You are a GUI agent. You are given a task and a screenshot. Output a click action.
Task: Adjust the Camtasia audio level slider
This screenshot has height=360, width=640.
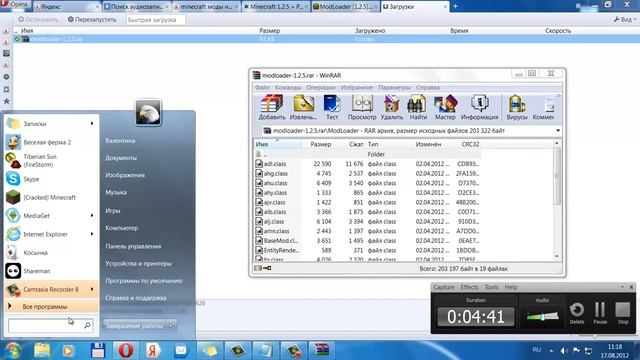[542, 316]
